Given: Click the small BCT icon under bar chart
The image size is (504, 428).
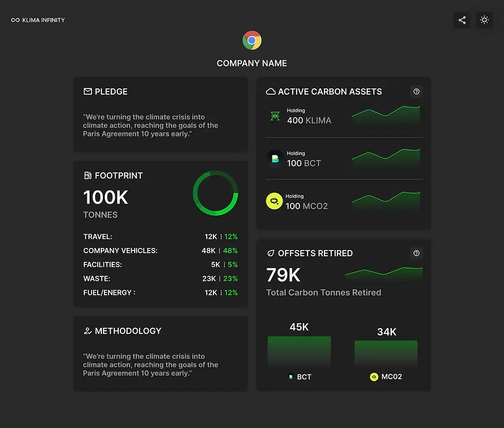Looking at the screenshot, I should [291, 377].
